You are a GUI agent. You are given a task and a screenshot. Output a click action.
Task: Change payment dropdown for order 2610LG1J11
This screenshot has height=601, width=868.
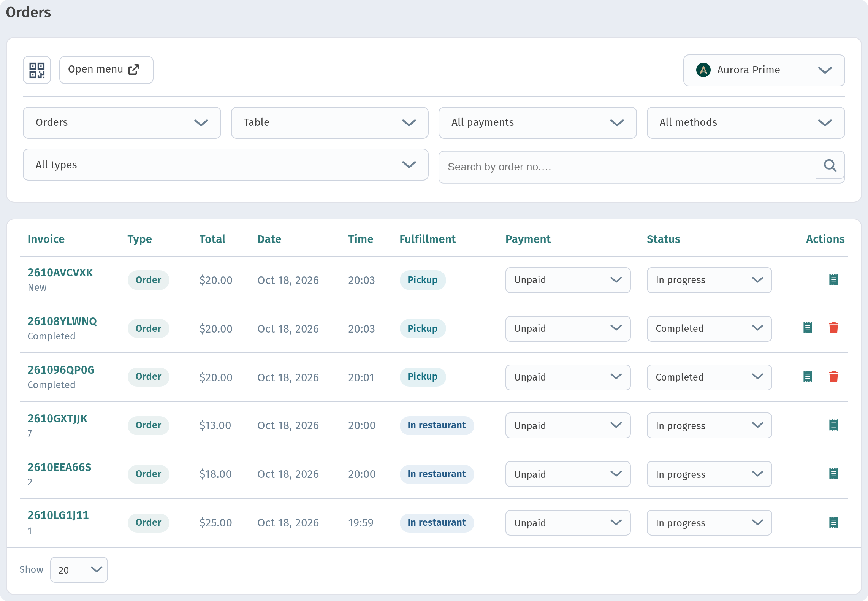[568, 523]
